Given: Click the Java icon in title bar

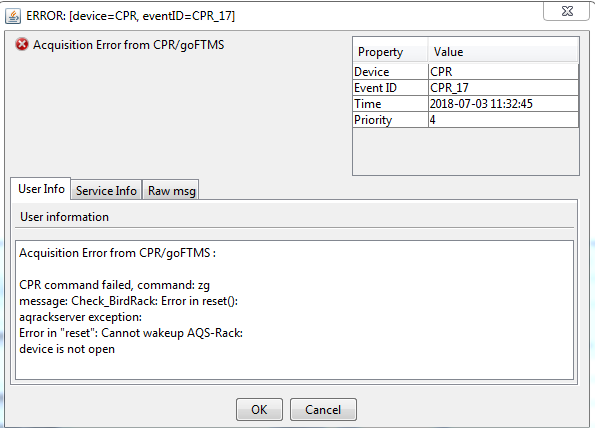Looking at the screenshot, I should tap(13, 16).
